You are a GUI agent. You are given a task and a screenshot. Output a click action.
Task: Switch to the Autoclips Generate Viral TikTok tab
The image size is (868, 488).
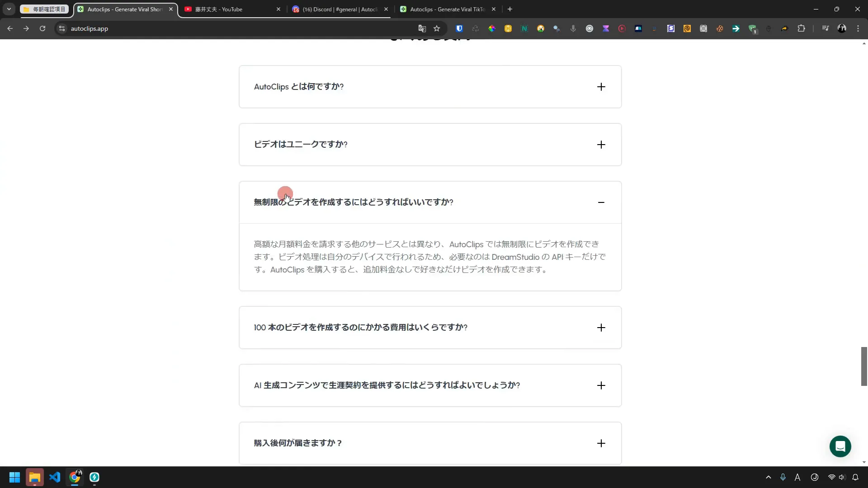(x=447, y=9)
